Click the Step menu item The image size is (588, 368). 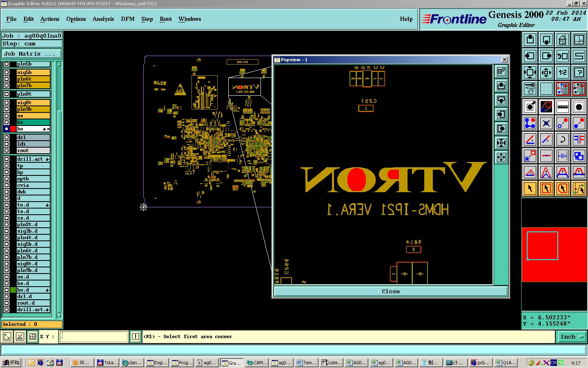[147, 19]
